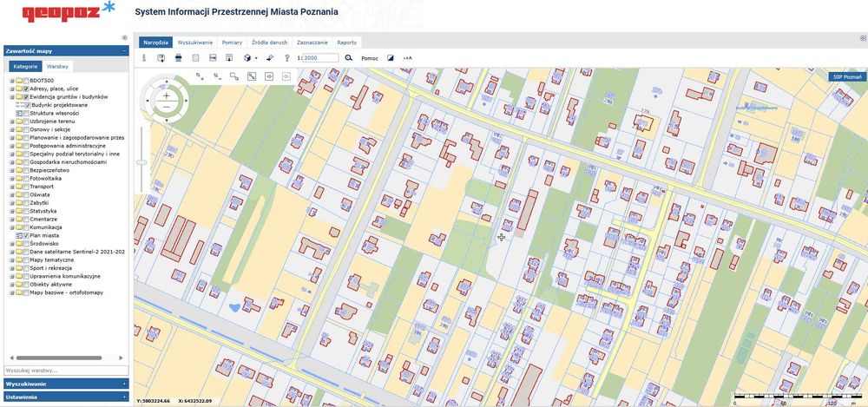Pan map west with navigator arrow
The width and height of the screenshot is (868, 407).
coord(148,101)
